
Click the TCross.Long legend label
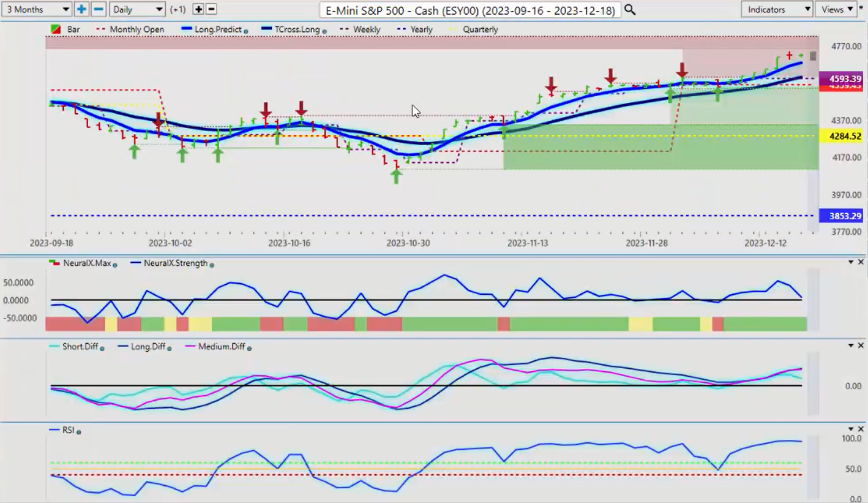tap(297, 29)
